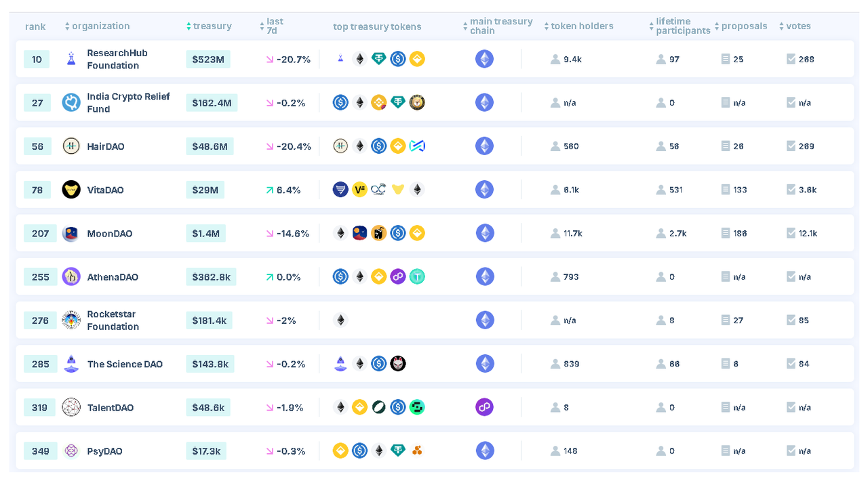The height and width of the screenshot is (481, 868).
Task: Click the lion token in India Crypto row
Action: click(417, 102)
